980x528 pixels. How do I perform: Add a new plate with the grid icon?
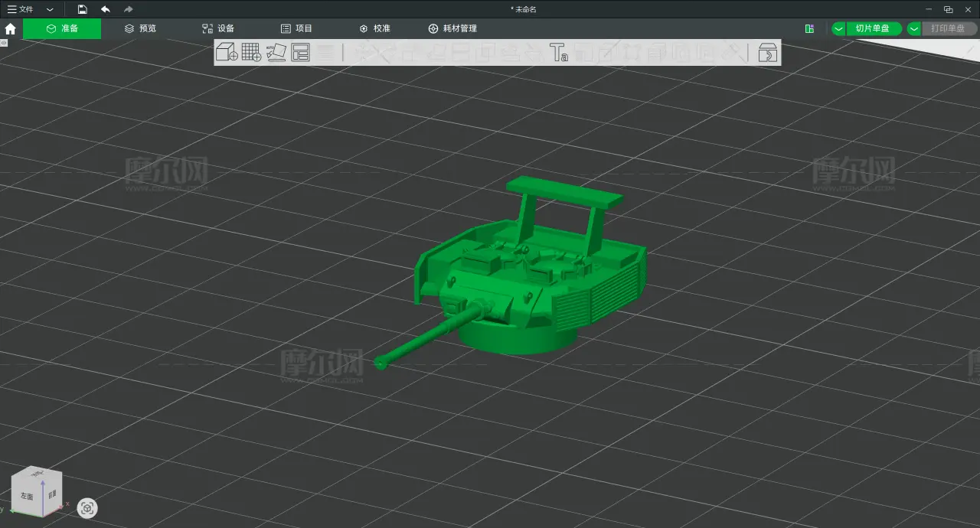coord(251,52)
